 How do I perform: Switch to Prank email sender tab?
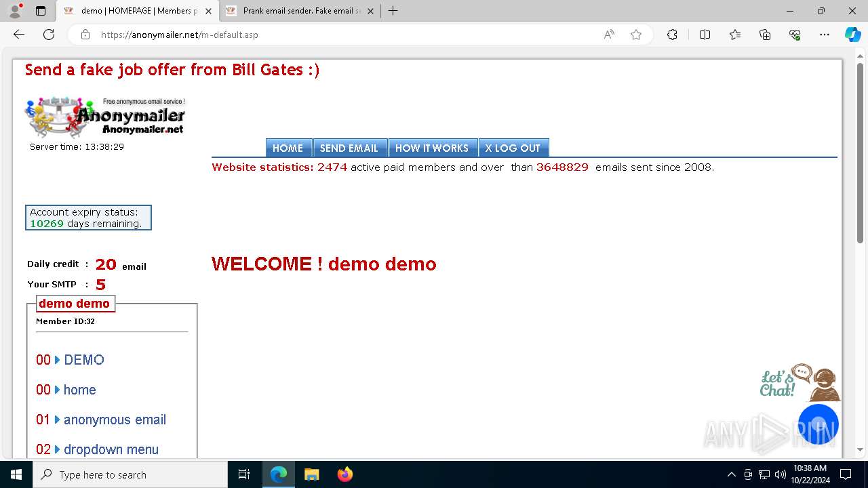[300, 11]
